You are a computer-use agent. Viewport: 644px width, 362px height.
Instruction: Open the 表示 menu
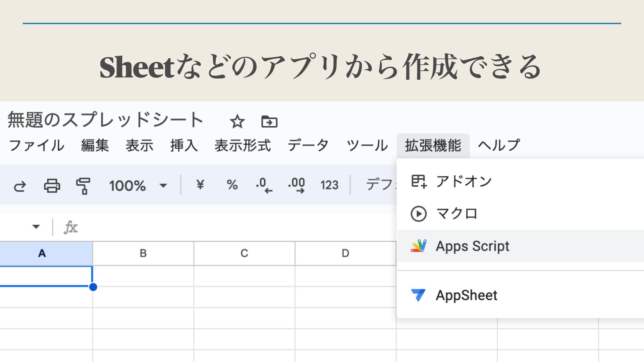(x=140, y=145)
